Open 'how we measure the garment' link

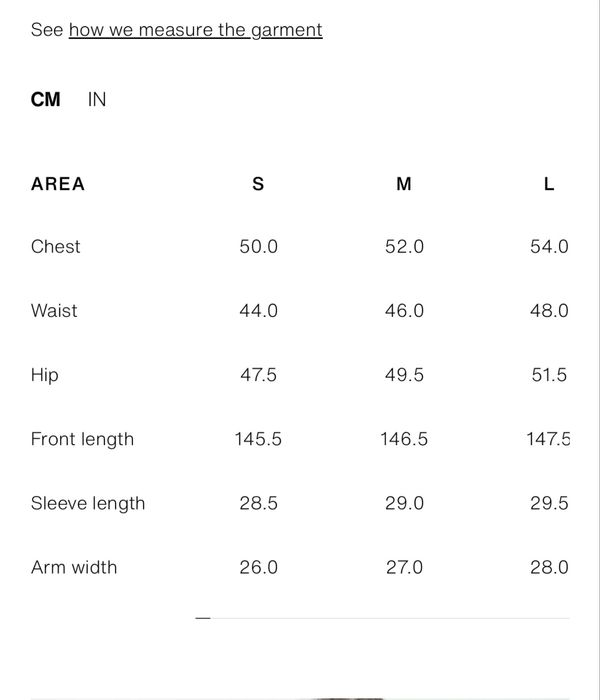coord(195,30)
